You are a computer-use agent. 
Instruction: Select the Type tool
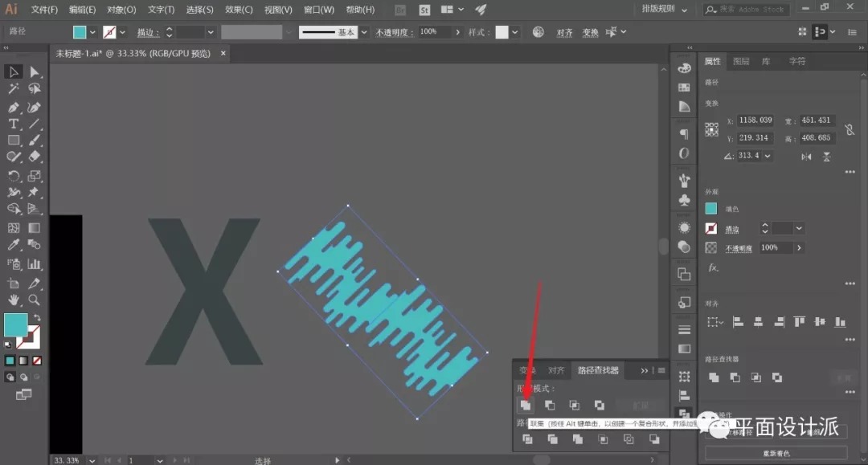pyautogui.click(x=14, y=124)
